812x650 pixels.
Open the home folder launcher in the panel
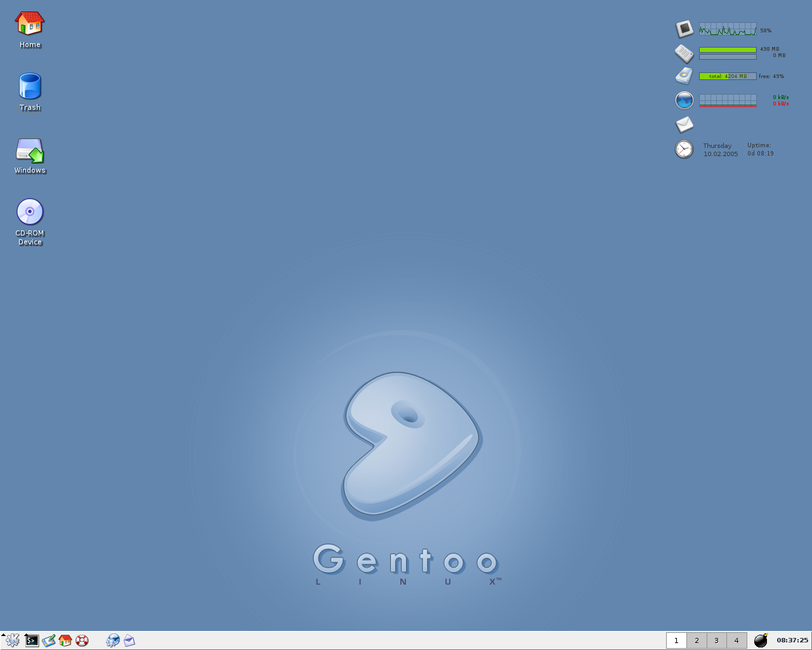(65, 640)
